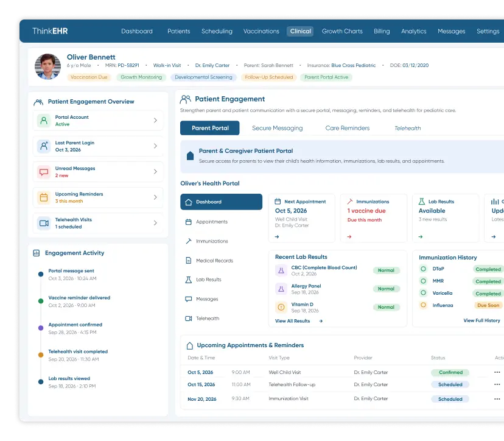Click the Medical Records document icon
The width and height of the screenshot is (504, 441).
(188, 261)
